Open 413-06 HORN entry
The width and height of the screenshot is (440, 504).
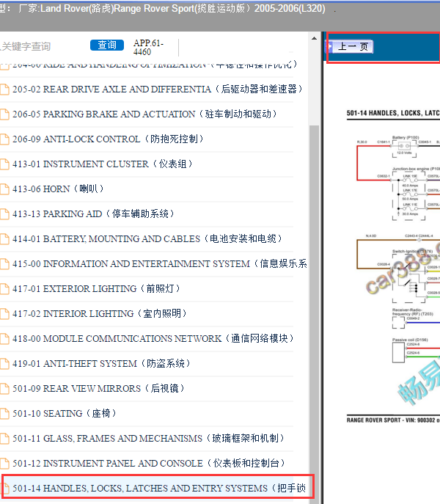(58, 189)
